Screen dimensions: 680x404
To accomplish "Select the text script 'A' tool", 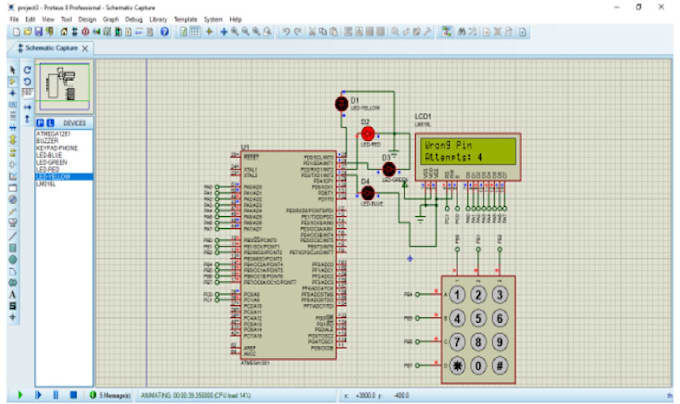I will [x=12, y=294].
